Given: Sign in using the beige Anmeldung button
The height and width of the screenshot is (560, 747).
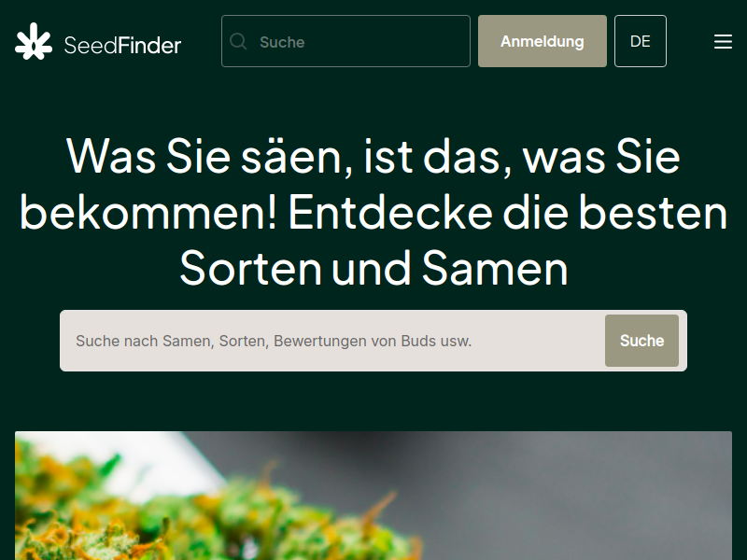Looking at the screenshot, I should (543, 41).
